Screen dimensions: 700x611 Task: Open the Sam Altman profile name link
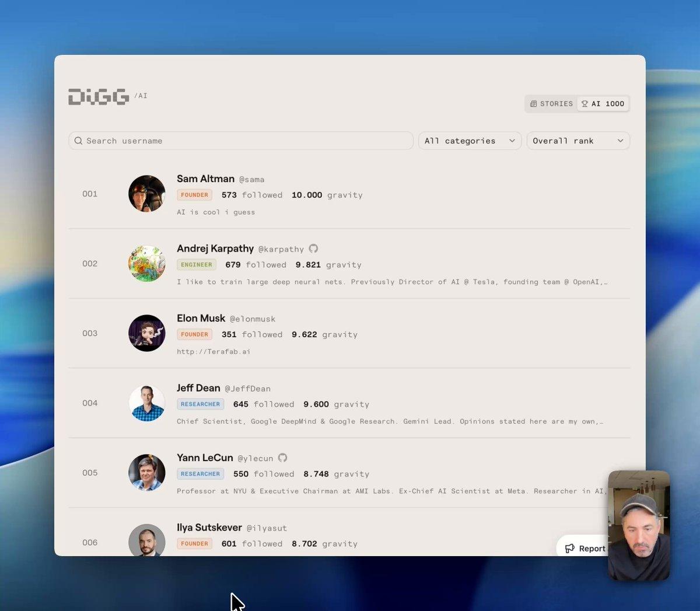pos(205,179)
